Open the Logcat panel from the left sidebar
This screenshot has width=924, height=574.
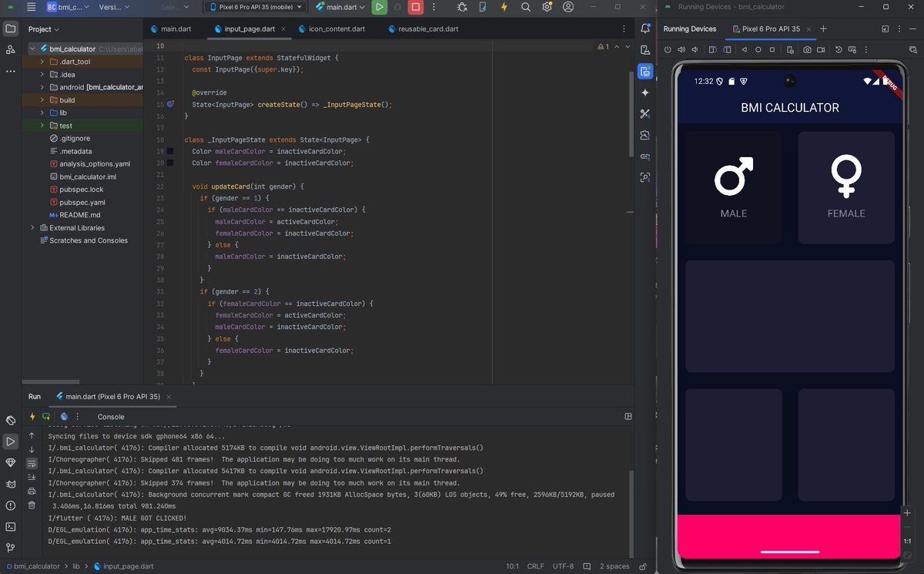tap(10, 484)
